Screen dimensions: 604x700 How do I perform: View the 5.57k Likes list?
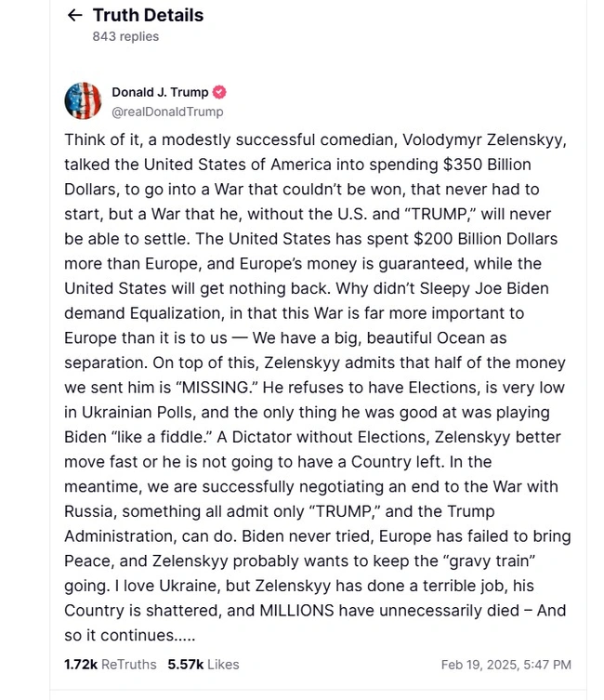pyautogui.click(x=204, y=665)
